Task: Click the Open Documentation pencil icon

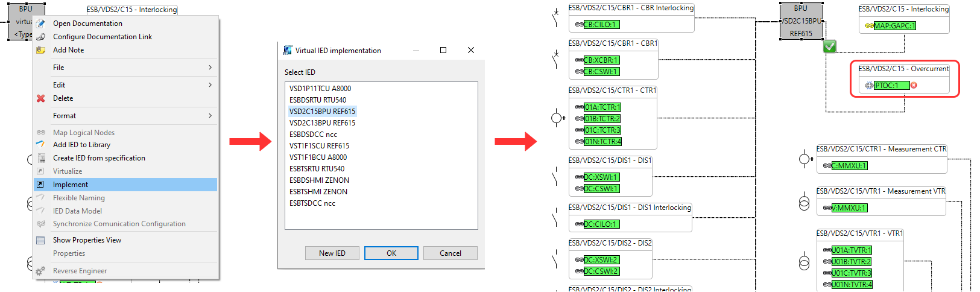Action: (40, 24)
